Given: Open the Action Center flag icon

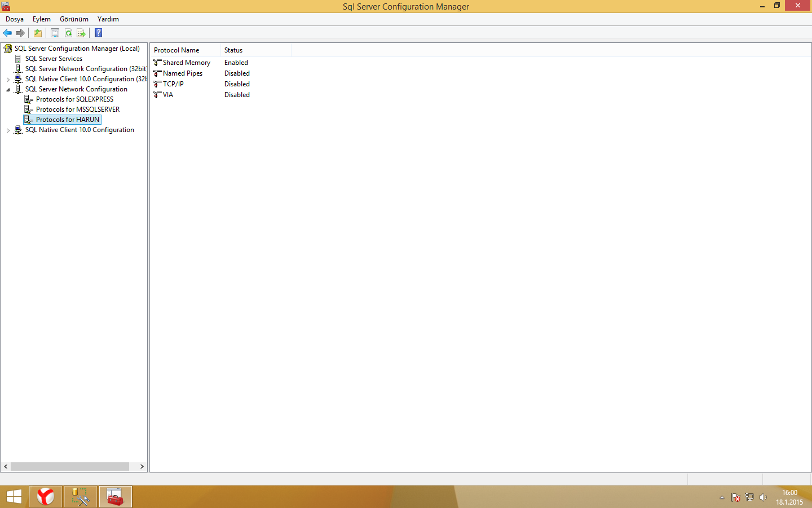Looking at the screenshot, I should tap(735, 497).
